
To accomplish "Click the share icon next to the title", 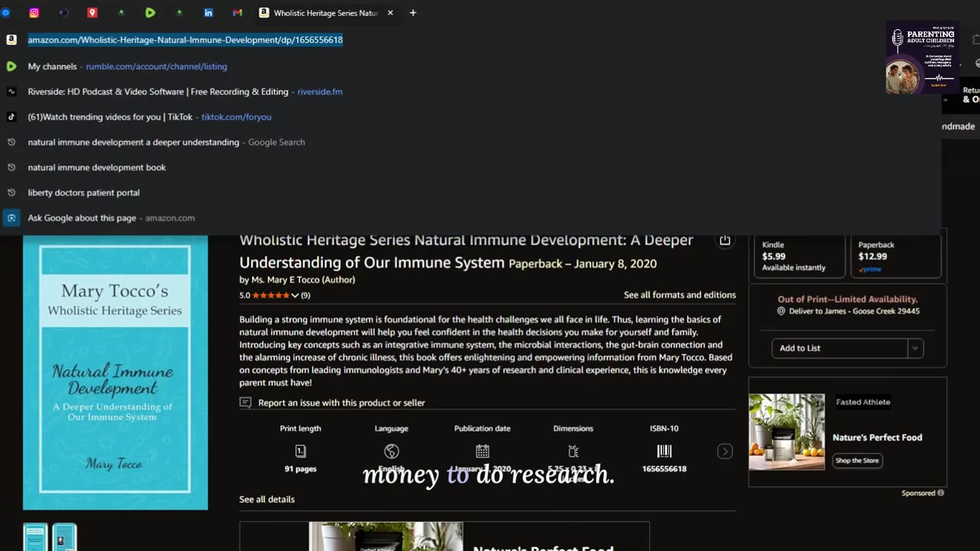I will (x=724, y=240).
